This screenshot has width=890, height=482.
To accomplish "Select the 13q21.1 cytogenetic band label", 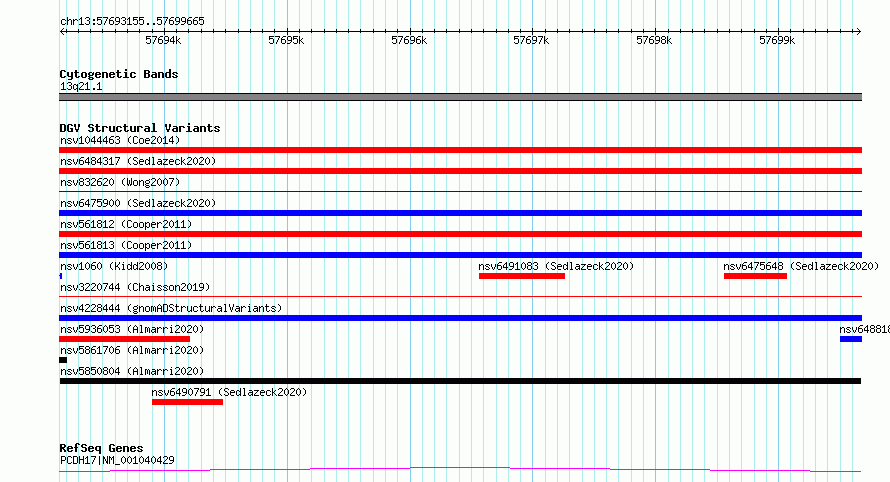I will pos(81,86).
